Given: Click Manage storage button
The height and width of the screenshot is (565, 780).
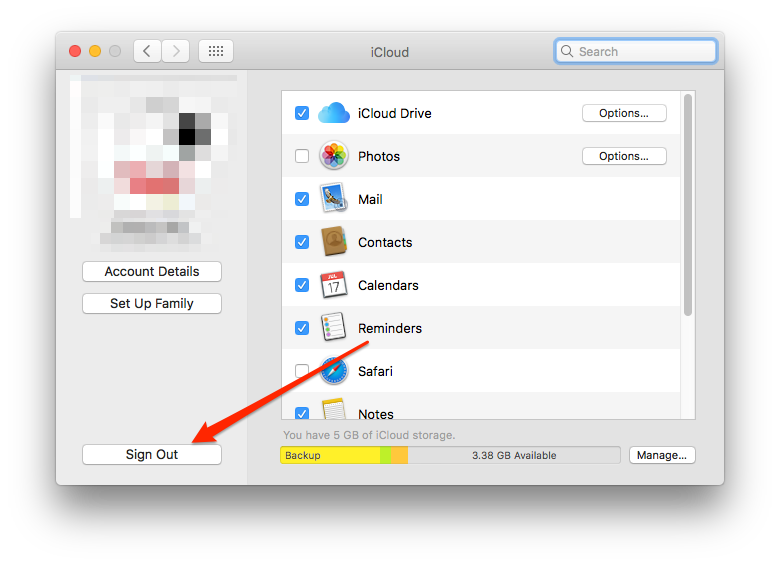Looking at the screenshot, I should 662,455.
